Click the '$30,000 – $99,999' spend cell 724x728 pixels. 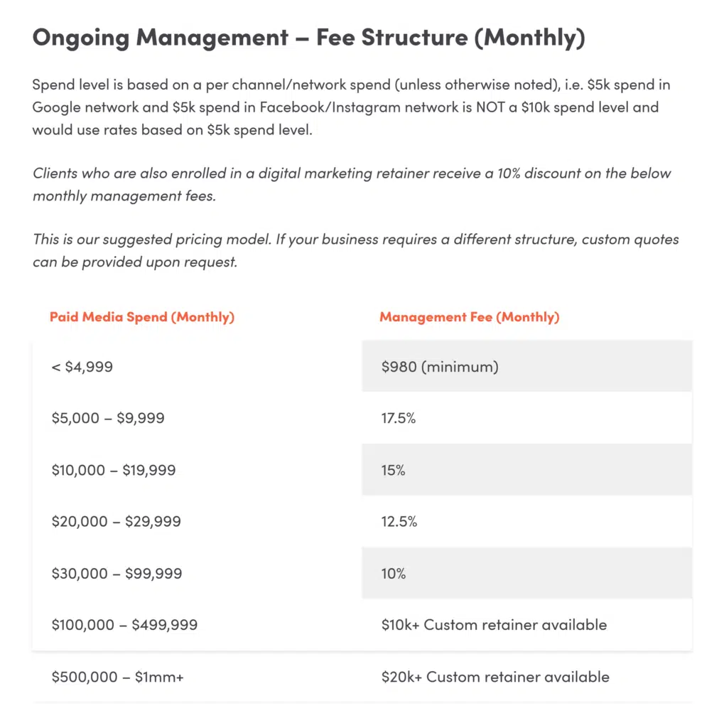click(117, 573)
